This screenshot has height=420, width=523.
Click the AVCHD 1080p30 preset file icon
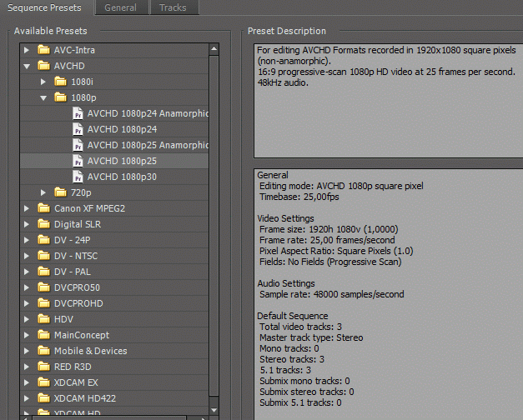click(x=78, y=177)
